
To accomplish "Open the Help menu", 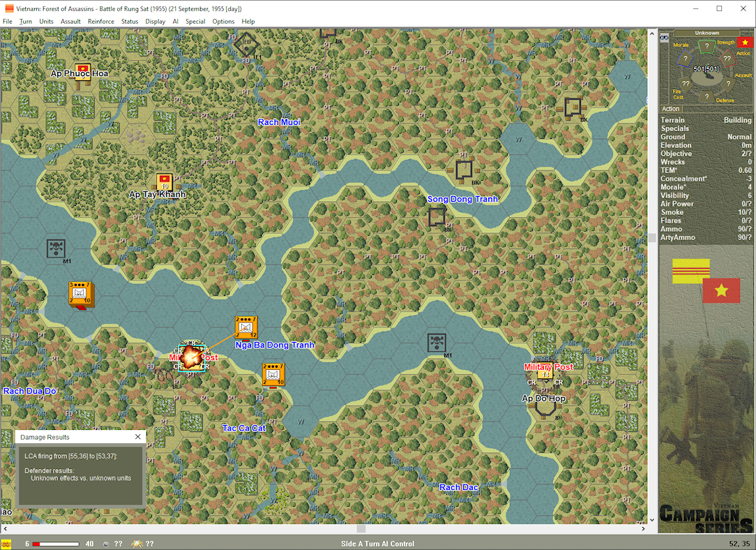I will pos(248,21).
